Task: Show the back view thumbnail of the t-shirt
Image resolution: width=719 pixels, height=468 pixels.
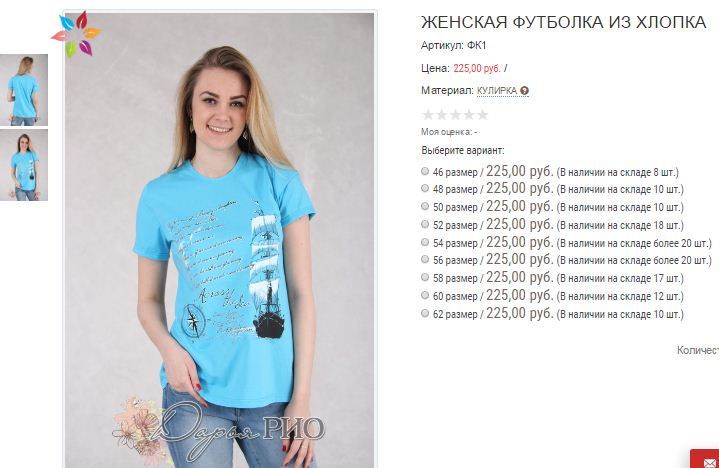Action: (24, 90)
